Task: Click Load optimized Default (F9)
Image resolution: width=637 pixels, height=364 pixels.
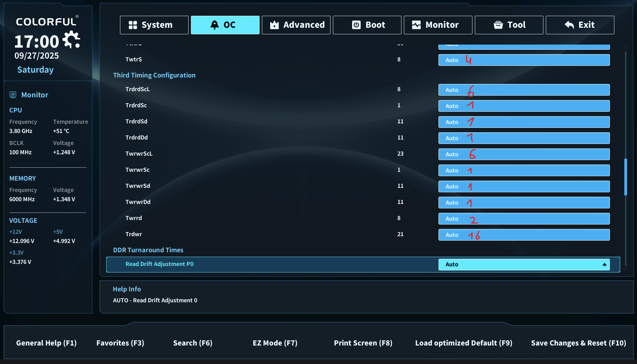Action: click(464, 343)
